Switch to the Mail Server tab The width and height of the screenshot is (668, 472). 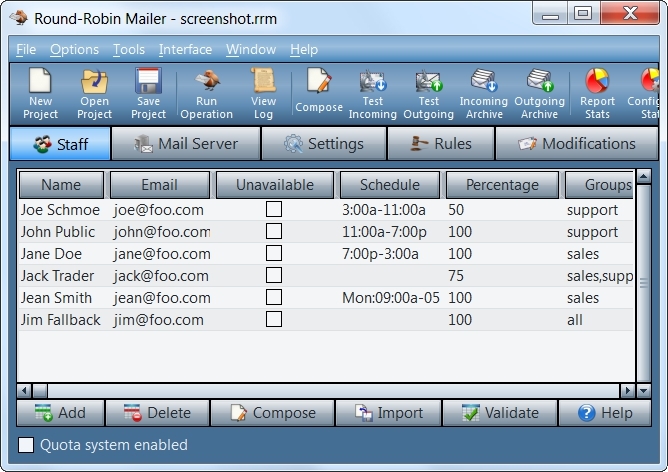186,144
